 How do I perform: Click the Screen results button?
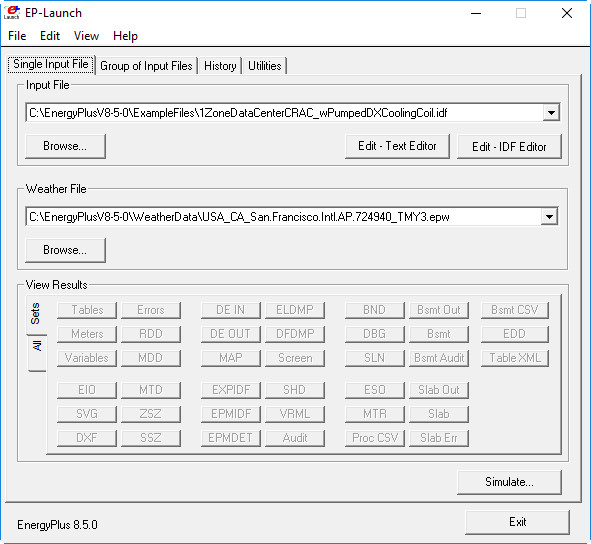coord(295,358)
